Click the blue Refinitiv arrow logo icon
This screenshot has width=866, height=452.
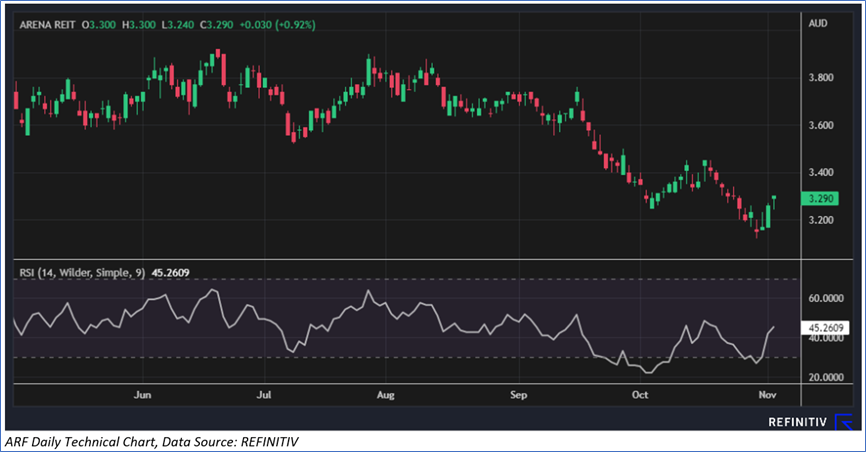click(844, 422)
